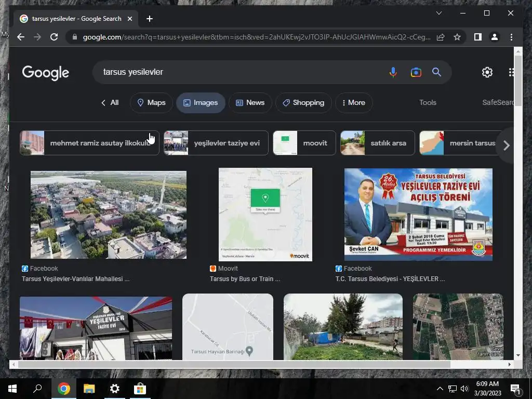Click the vertical scrollbar thumb

(x=518, y=81)
